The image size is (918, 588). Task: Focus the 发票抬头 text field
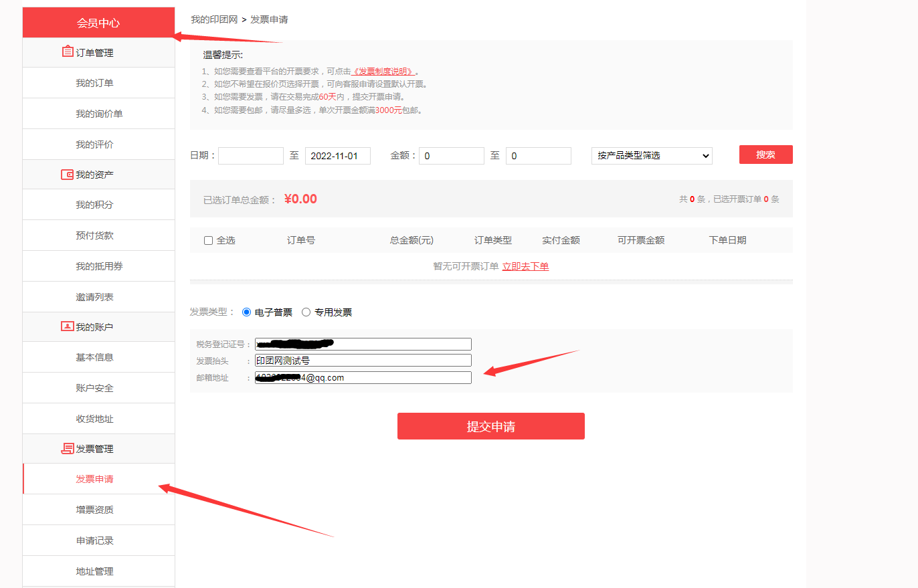(x=363, y=361)
